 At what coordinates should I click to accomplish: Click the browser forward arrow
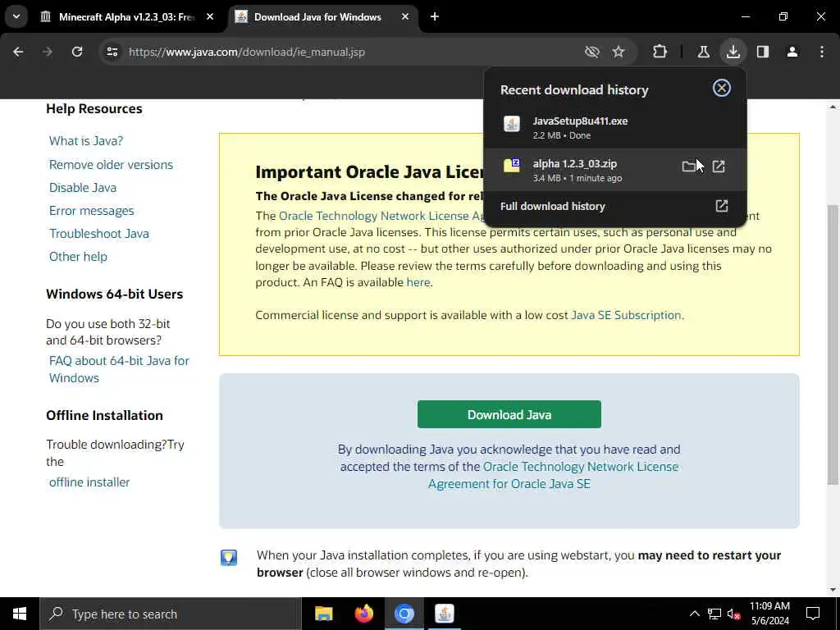tap(48, 52)
